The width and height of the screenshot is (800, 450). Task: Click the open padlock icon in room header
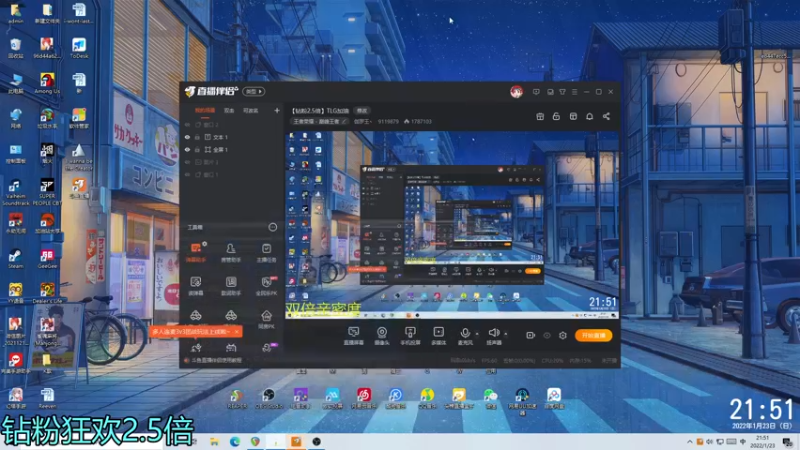pos(556,116)
